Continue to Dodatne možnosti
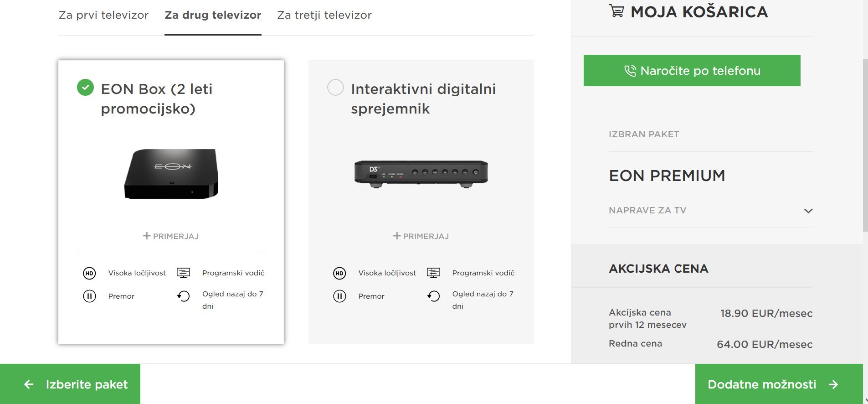Viewport: 868px width, 404px height. tap(779, 384)
